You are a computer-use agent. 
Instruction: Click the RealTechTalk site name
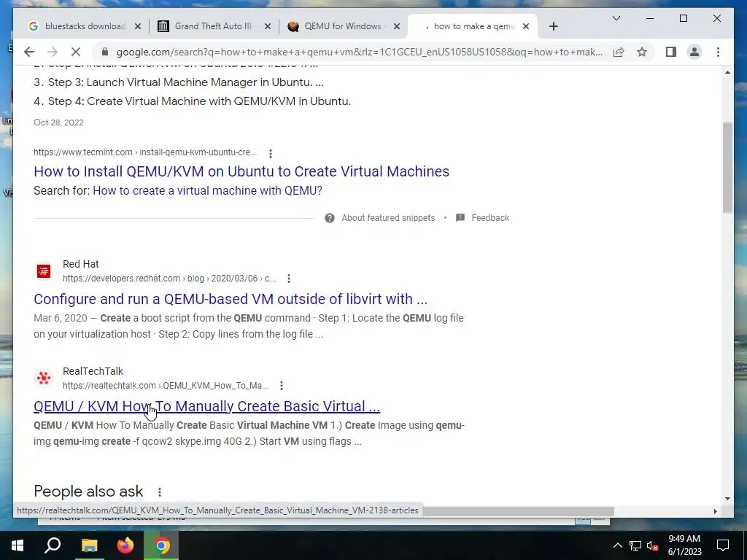93,371
